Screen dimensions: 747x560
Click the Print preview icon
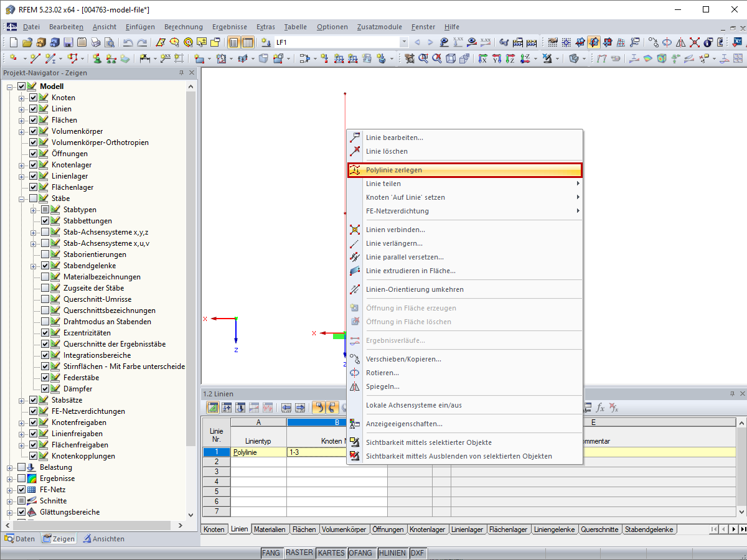(x=109, y=42)
